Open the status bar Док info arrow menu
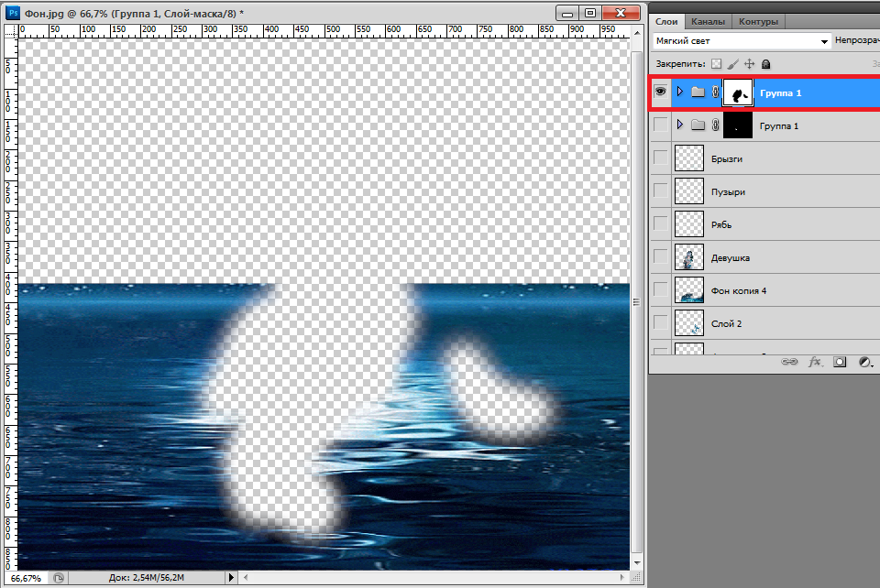The image size is (880, 588). (231, 578)
